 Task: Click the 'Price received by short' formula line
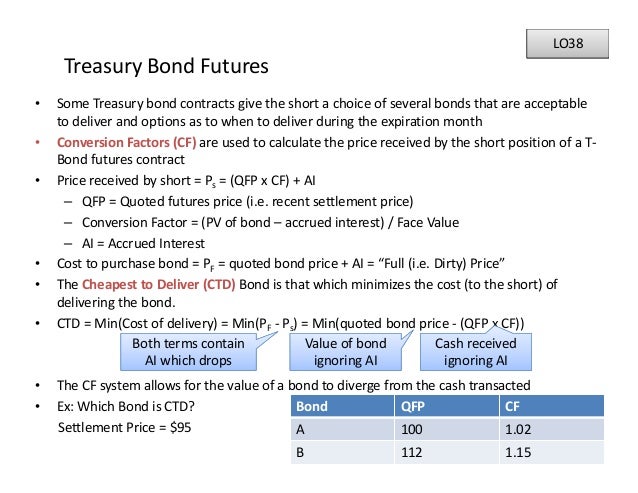pos(186,181)
